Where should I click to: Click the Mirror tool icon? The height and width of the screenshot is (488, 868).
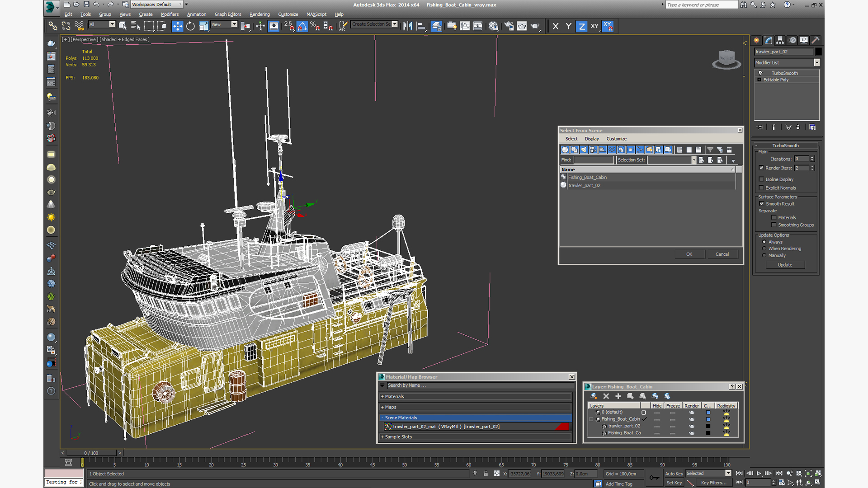tap(408, 26)
